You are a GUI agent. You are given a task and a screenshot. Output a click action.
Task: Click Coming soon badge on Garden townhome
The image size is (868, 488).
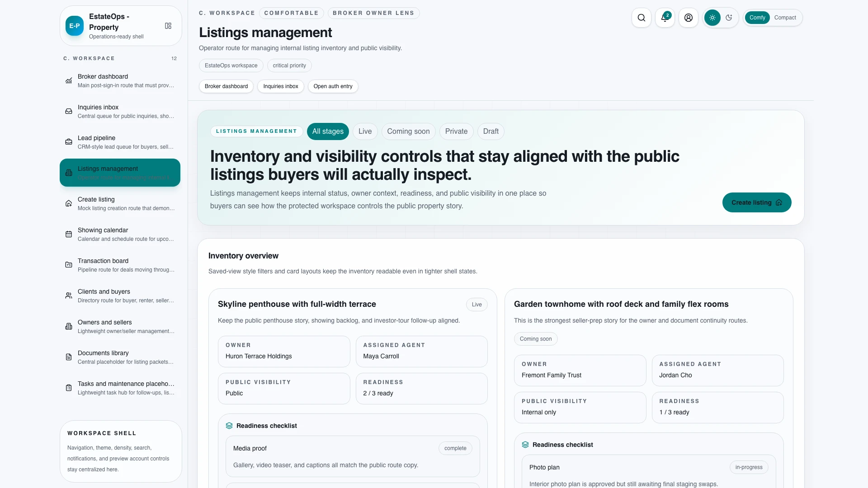coord(536,339)
